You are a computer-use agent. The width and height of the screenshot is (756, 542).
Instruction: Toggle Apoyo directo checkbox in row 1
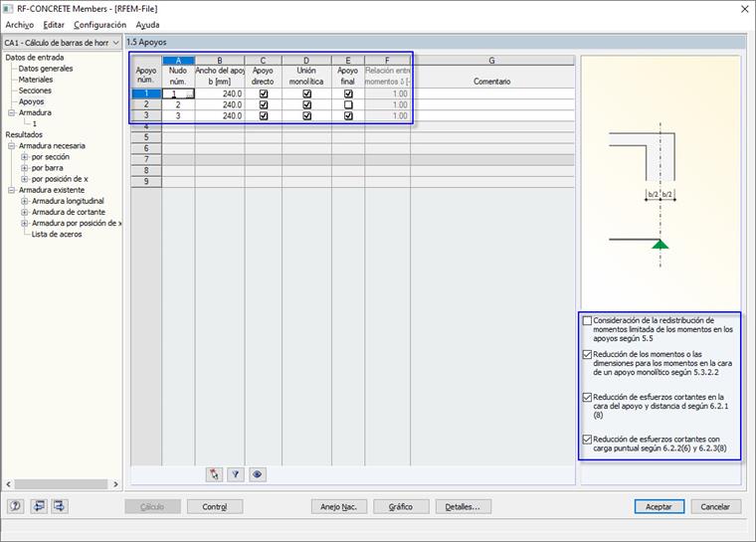264,93
